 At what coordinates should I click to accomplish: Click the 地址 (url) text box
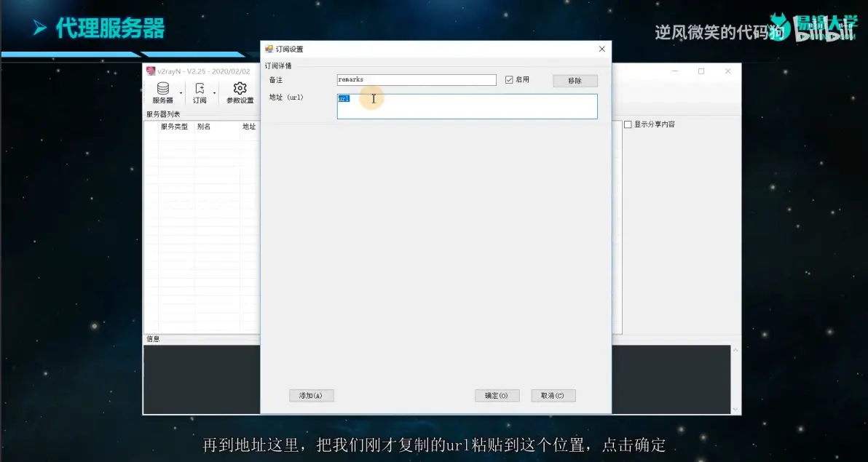467,106
